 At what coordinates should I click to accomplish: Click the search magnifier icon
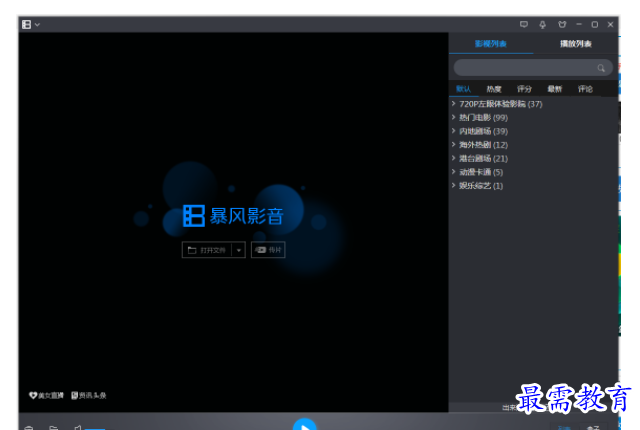601,68
